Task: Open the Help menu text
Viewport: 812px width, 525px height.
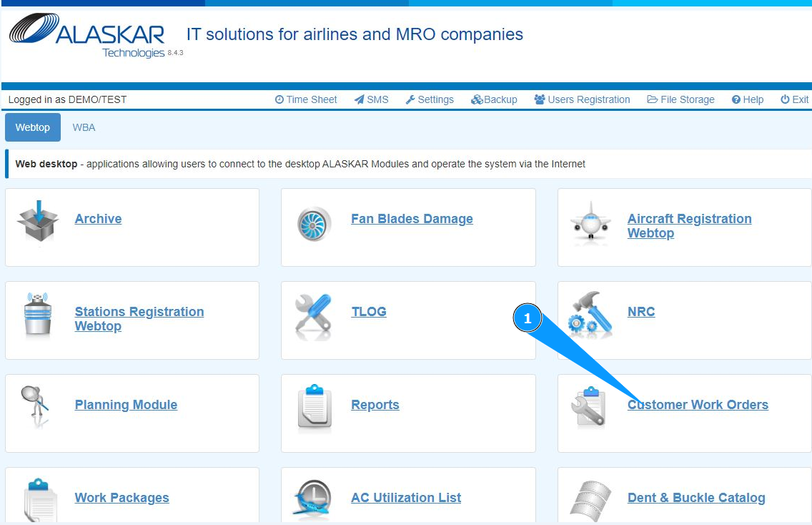Action: [x=753, y=99]
